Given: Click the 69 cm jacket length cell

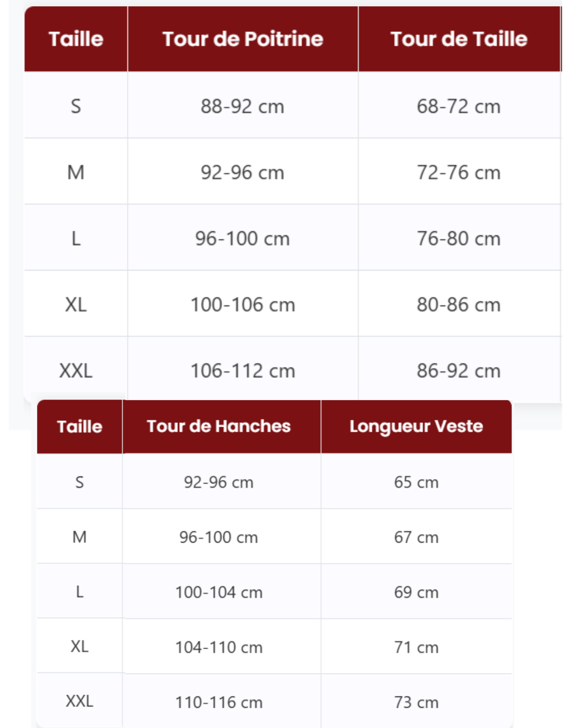Looking at the screenshot, I should [416, 592].
